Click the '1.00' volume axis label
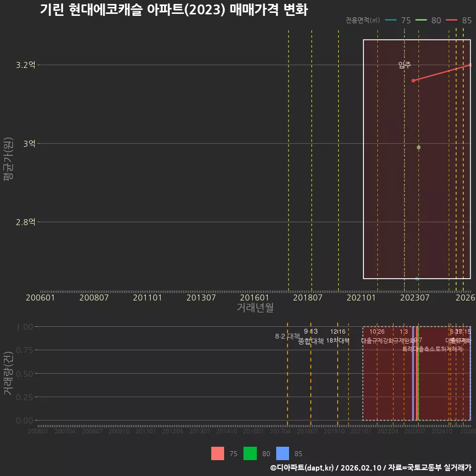The image size is (476, 476). 24,327
